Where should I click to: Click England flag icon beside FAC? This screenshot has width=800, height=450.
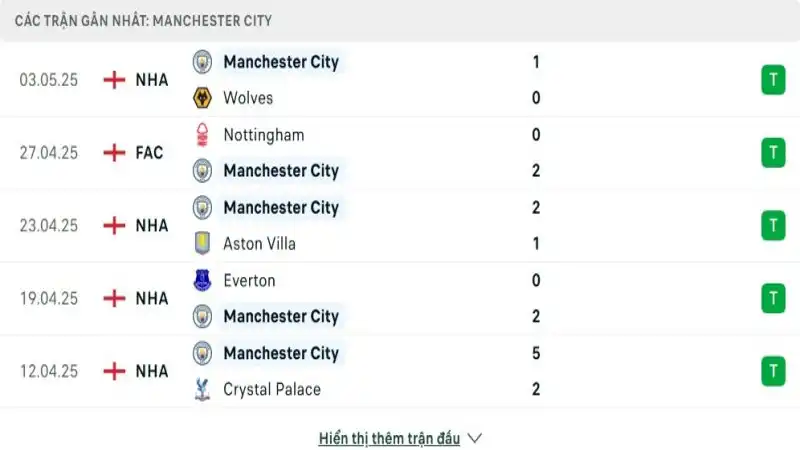click(115, 153)
